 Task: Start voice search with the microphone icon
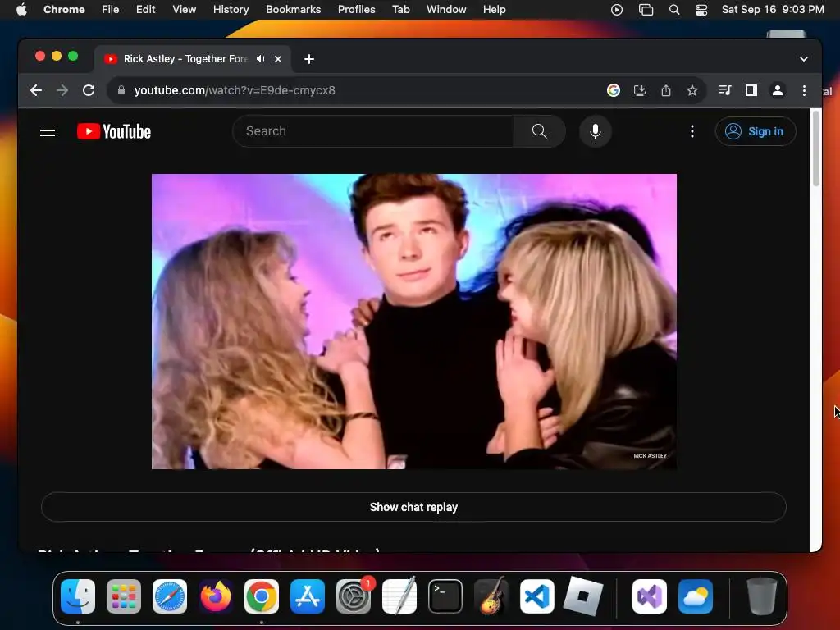pyautogui.click(x=596, y=131)
